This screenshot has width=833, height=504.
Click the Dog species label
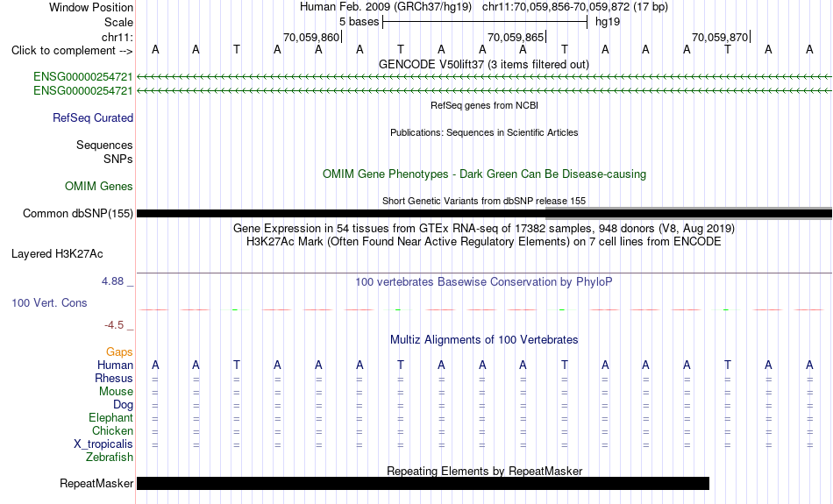click(x=124, y=405)
